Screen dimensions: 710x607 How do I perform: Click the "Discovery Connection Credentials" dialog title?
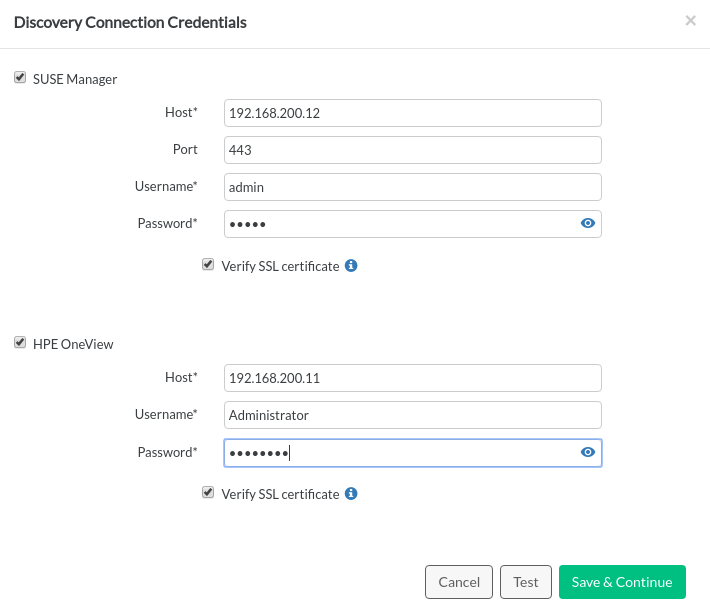(x=130, y=21)
